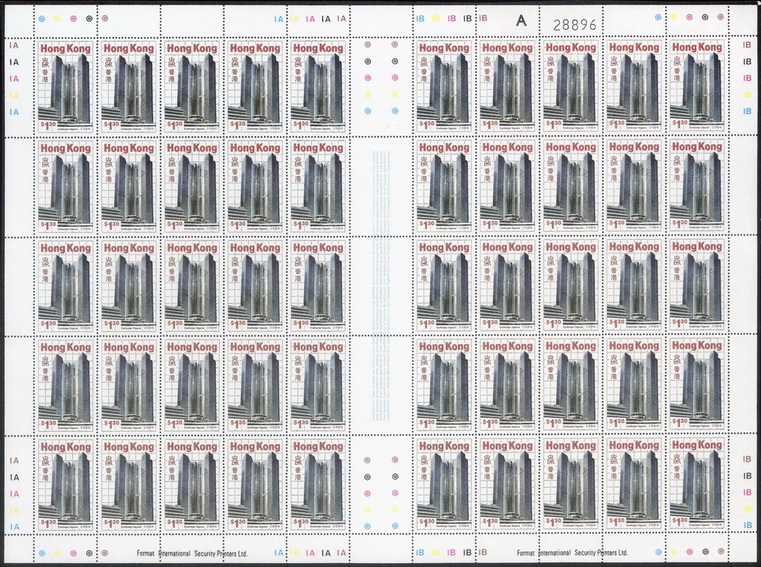Image resolution: width=761 pixels, height=567 pixels.
Task: Click the cyan colour dot in top-left margin
Action: pyautogui.click(x=42, y=19)
